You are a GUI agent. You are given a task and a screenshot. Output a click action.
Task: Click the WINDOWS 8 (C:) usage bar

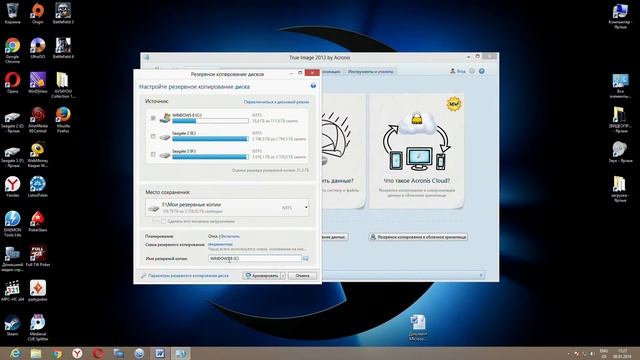210,121
